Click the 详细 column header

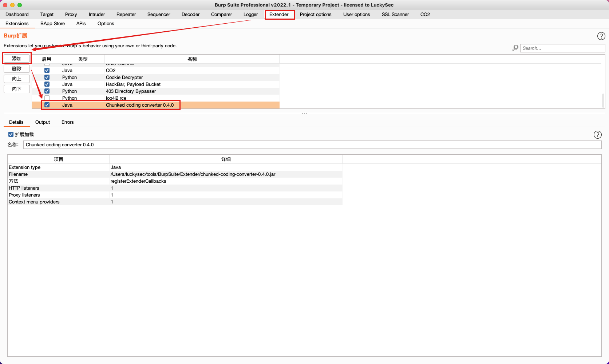tap(226, 159)
